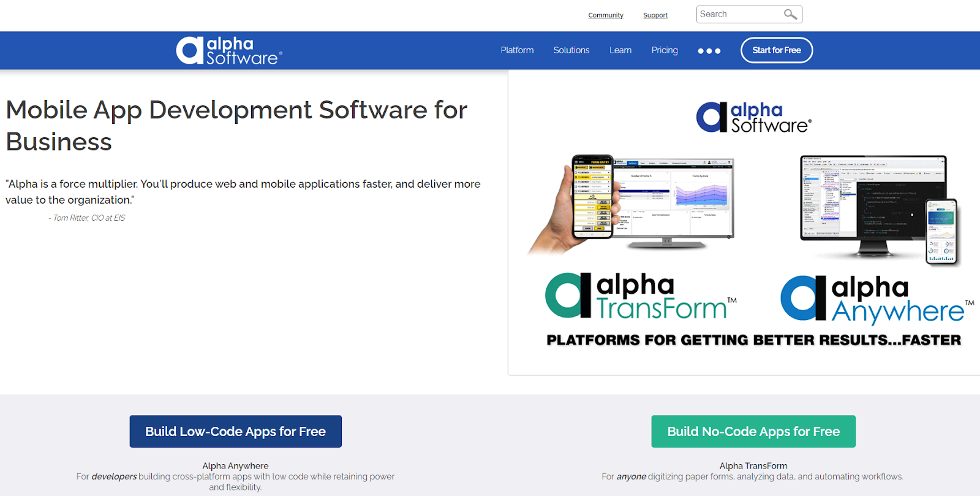This screenshot has width=980, height=496.
Task: Open the Solutions menu
Action: (571, 50)
